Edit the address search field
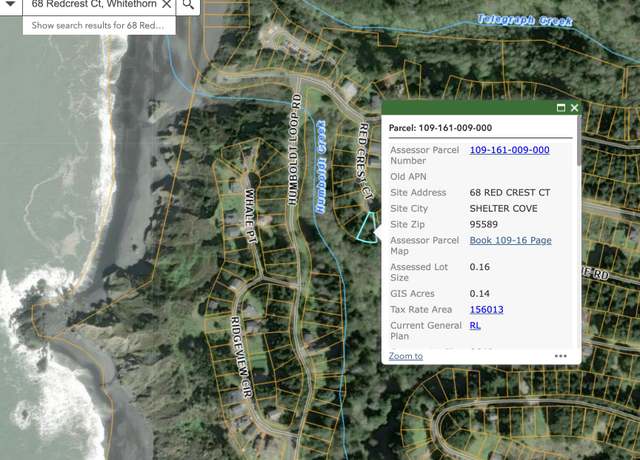This screenshot has height=460, width=640. point(94,4)
